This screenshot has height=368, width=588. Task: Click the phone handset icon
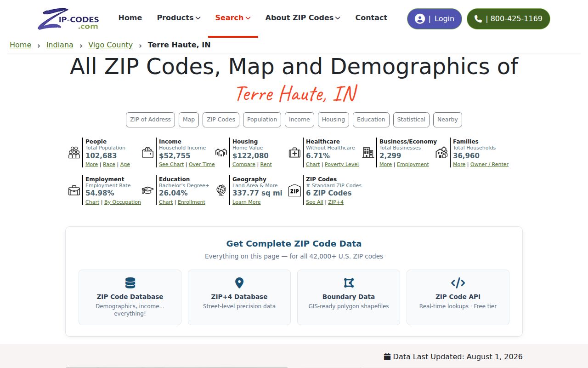point(478,19)
